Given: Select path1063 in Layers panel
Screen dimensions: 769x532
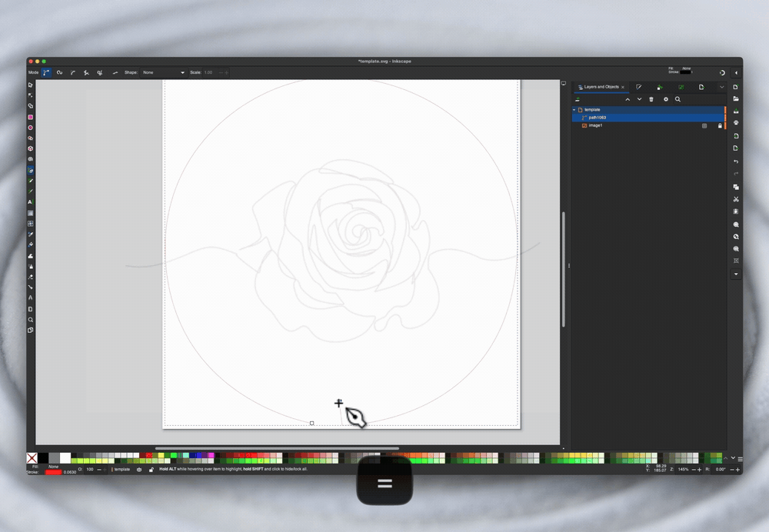Looking at the screenshot, I should point(648,118).
